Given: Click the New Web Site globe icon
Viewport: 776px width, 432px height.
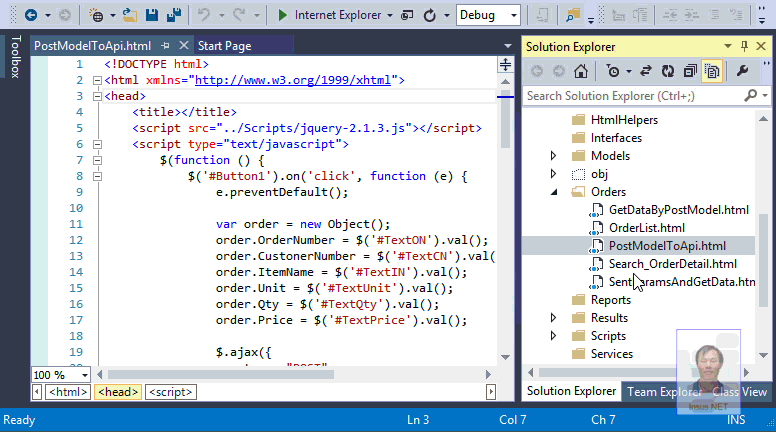Looking at the screenshot, I should (96, 15).
